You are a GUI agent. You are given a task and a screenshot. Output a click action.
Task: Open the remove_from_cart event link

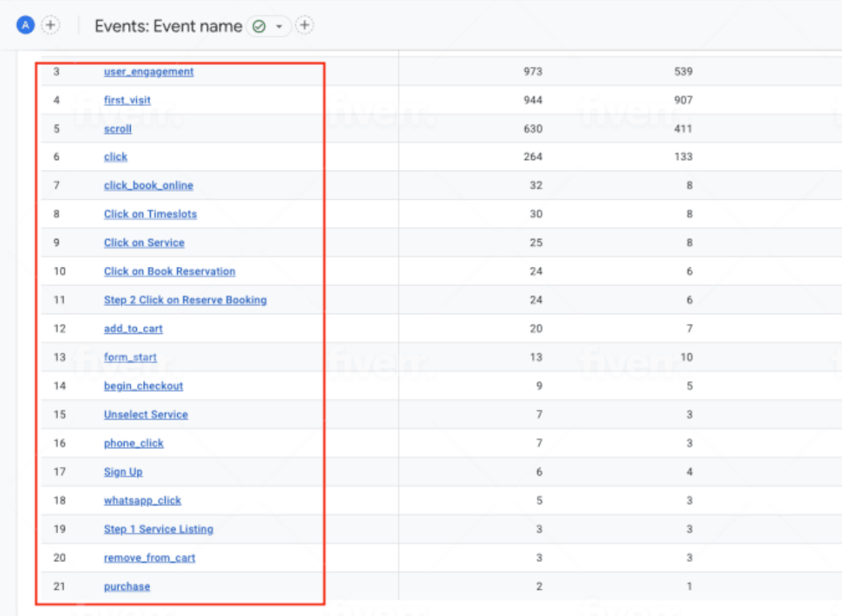pyautogui.click(x=149, y=558)
